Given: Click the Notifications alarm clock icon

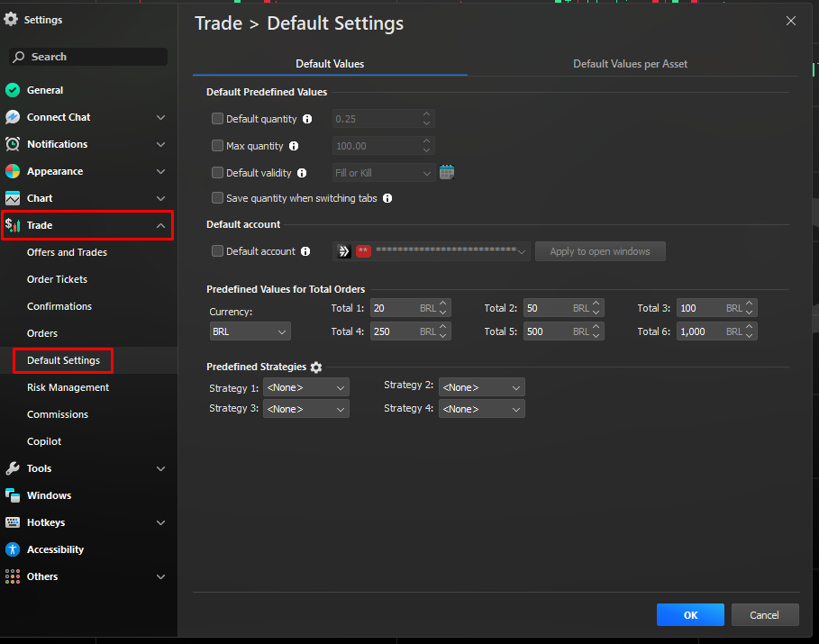Looking at the screenshot, I should coord(13,144).
